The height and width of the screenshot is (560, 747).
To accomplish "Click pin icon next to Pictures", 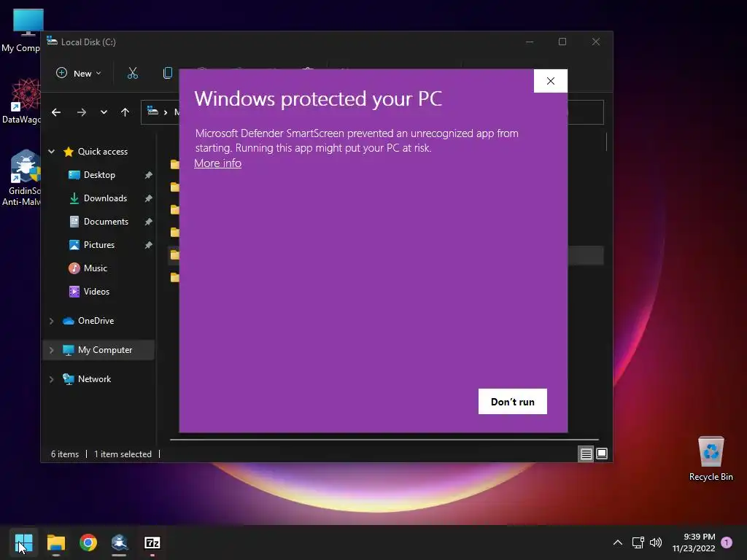I will 148,245.
